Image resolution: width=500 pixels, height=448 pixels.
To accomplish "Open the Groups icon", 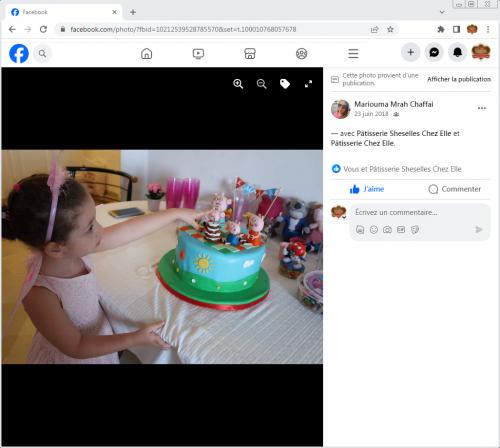I will (302, 53).
